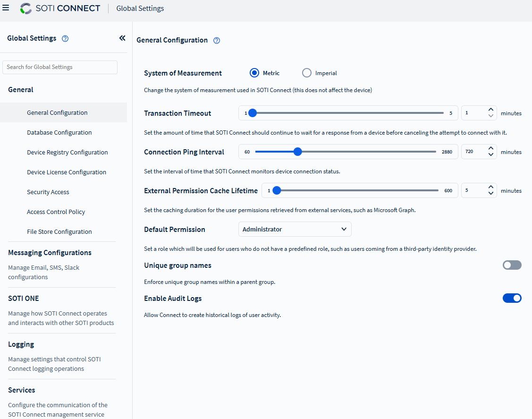
Task: Open Device Registry Configuration settings
Action: 68,153
